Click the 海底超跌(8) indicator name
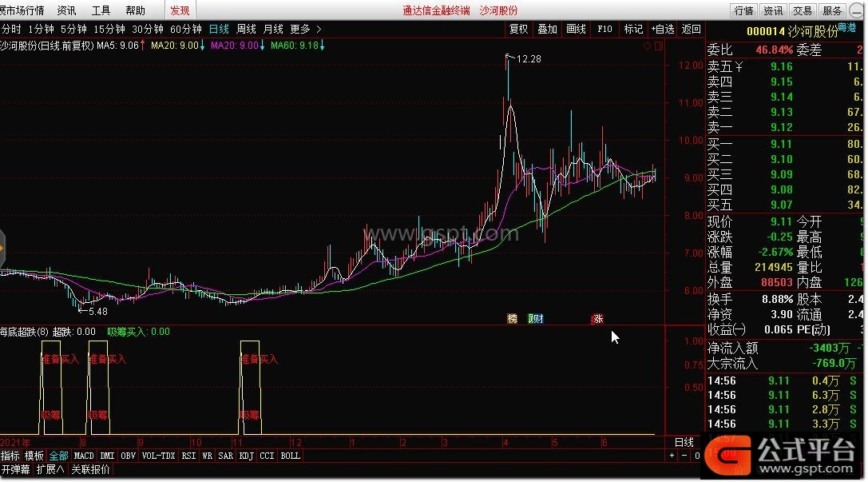This screenshot has width=868, height=482. 25,331
